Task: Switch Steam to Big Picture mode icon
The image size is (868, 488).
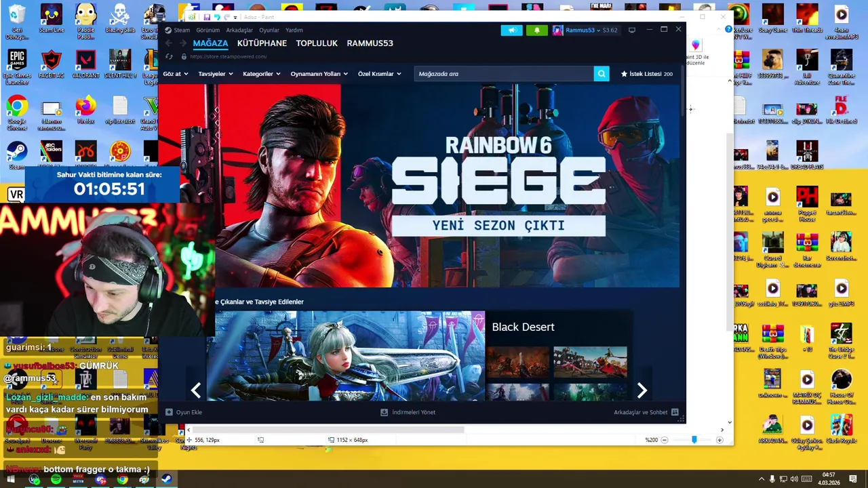Action: tap(632, 30)
